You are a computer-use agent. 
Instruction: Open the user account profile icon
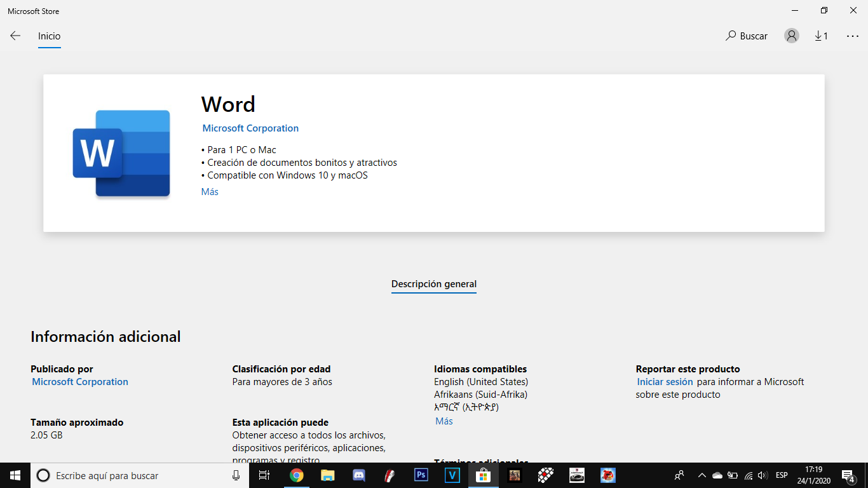click(x=792, y=36)
